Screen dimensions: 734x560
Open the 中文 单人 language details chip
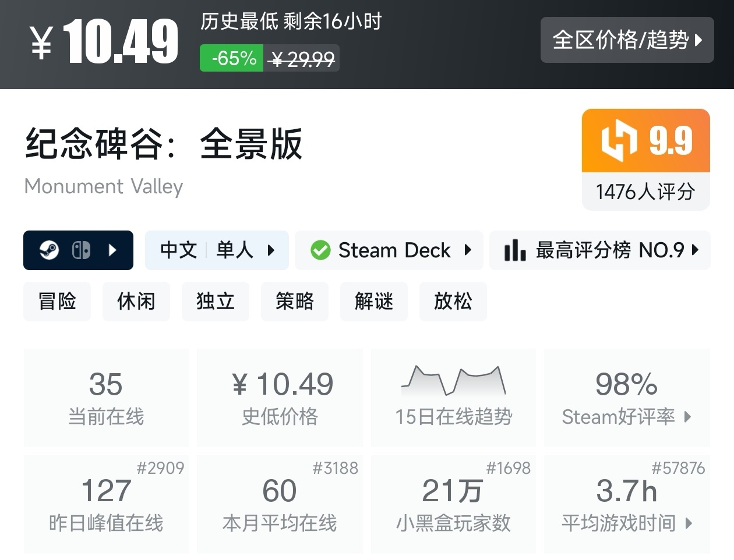point(217,250)
